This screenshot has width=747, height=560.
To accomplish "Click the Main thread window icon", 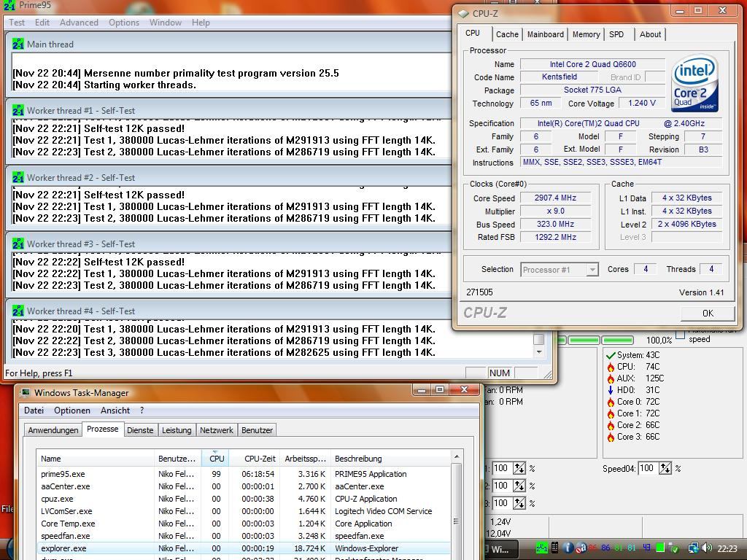I will [18, 44].
